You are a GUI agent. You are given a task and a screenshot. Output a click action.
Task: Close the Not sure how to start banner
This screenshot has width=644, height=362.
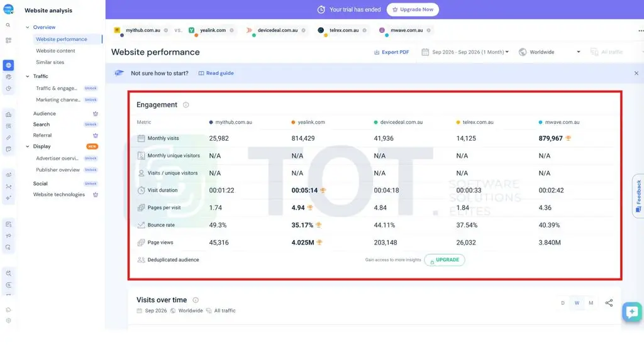pos(636,73)
